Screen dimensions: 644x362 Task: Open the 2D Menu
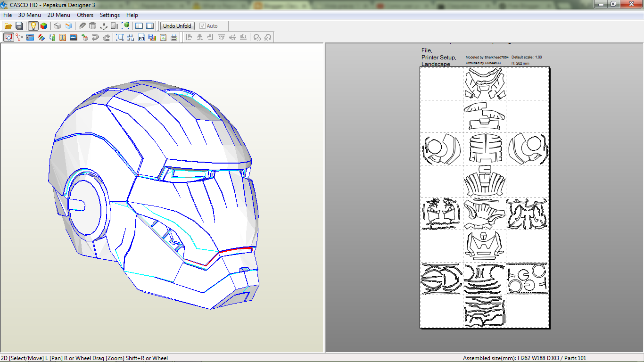coord(58,15)
